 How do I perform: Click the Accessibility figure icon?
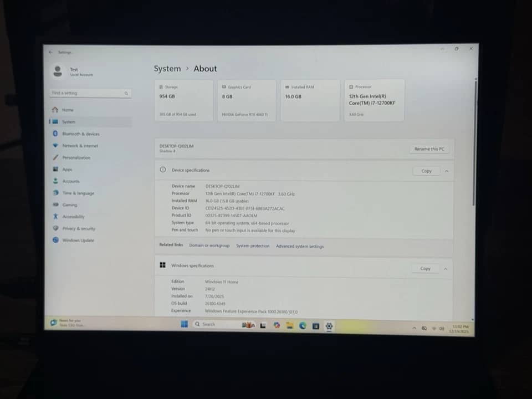(55, 216)
